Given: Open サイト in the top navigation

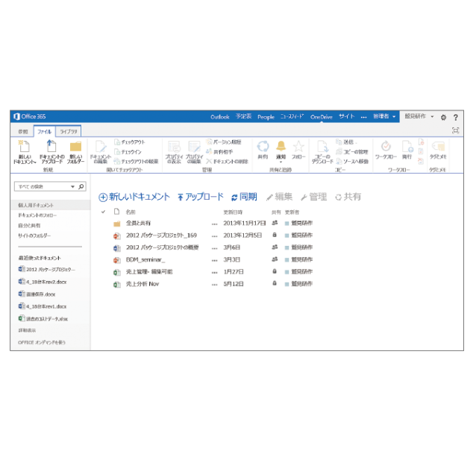Looking at the screenshot, I should (347, 116).
